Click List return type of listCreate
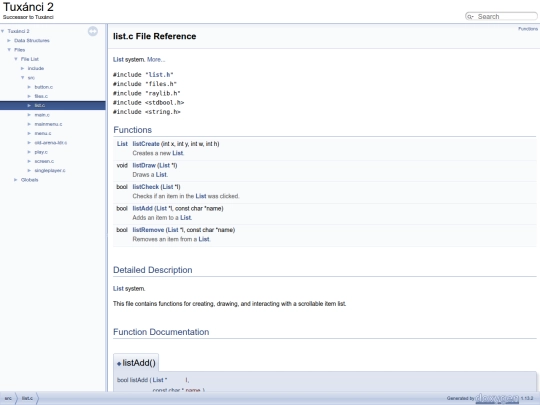540x405 pixels. 122,144
